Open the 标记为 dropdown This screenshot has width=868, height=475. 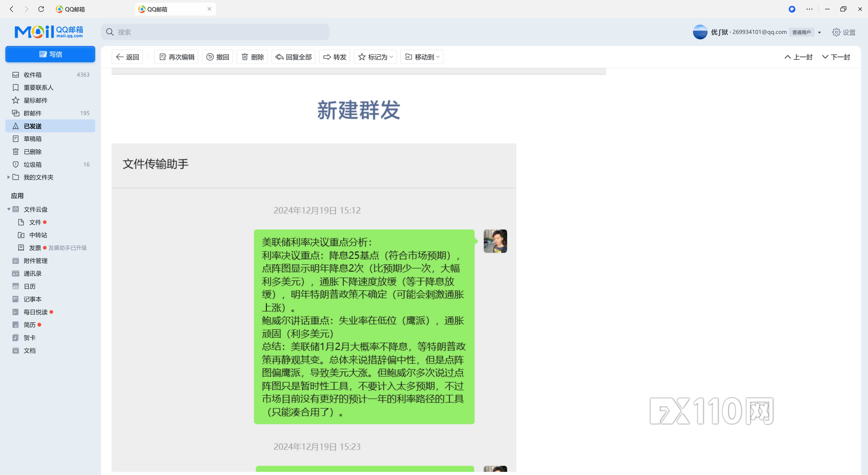[x=375, y=57]
